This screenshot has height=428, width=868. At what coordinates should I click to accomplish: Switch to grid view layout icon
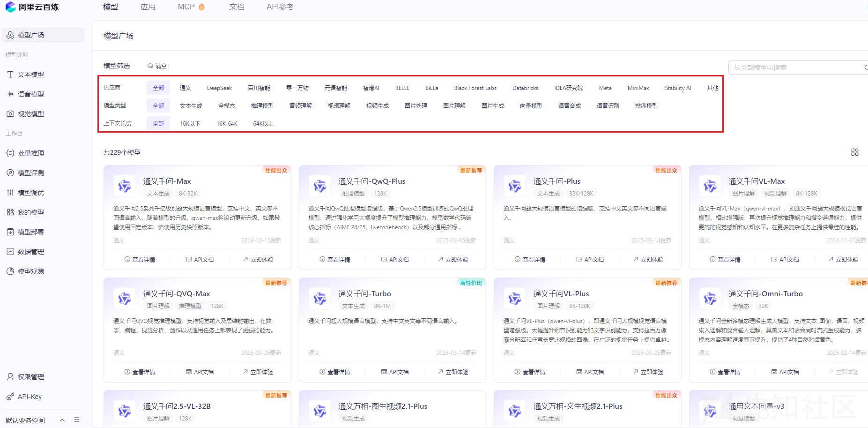855,152
